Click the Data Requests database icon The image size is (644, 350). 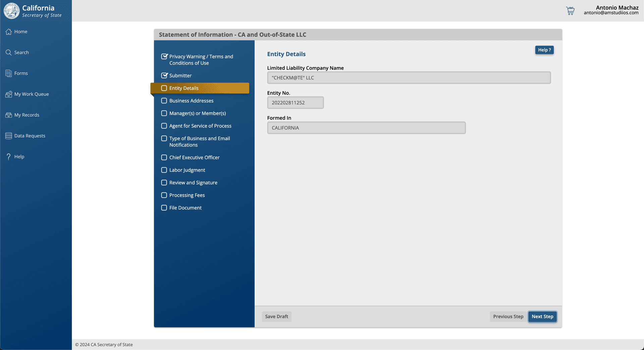pyautogui.click(x=9, y=136)
